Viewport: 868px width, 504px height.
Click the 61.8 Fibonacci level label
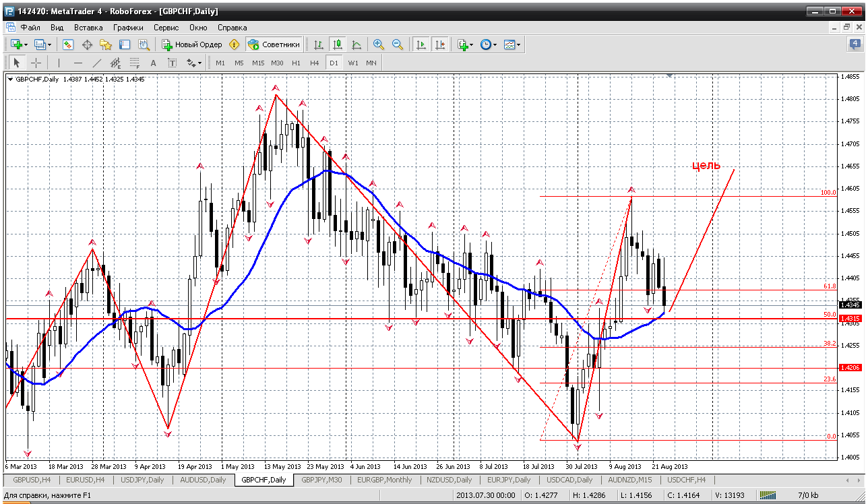click(830, 286)
